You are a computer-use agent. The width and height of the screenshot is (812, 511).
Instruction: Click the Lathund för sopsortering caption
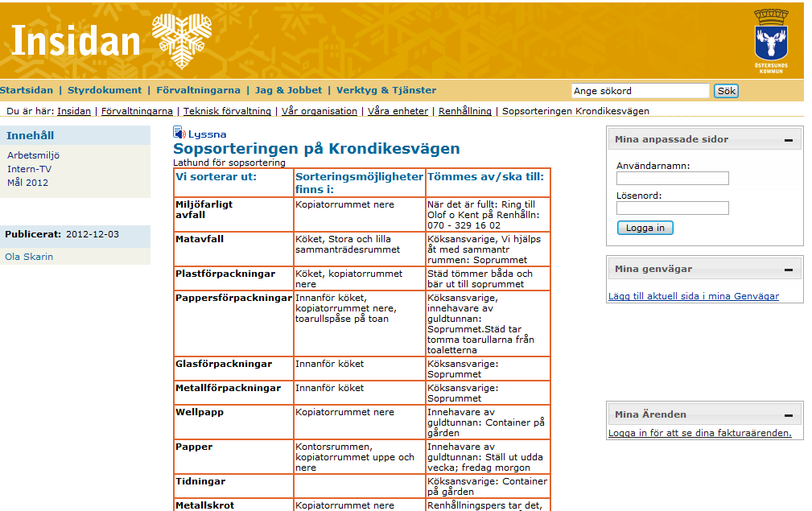(229, 163)
